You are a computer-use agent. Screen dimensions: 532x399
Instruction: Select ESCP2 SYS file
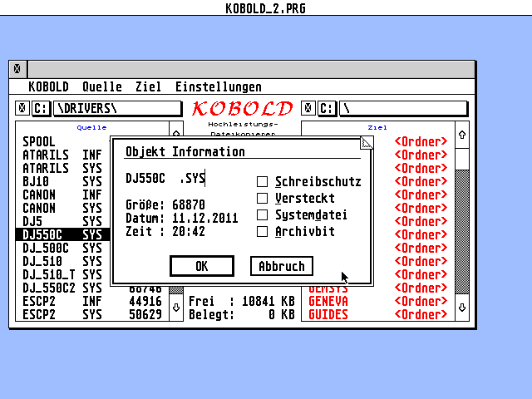[x=92, y=314]
